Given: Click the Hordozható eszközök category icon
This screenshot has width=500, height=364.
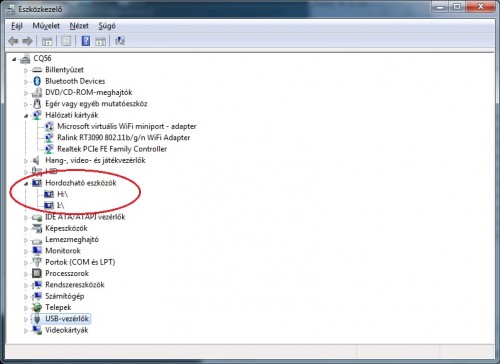Looking at the screenshot, I should pyautogui.click(x=37, y=183).
